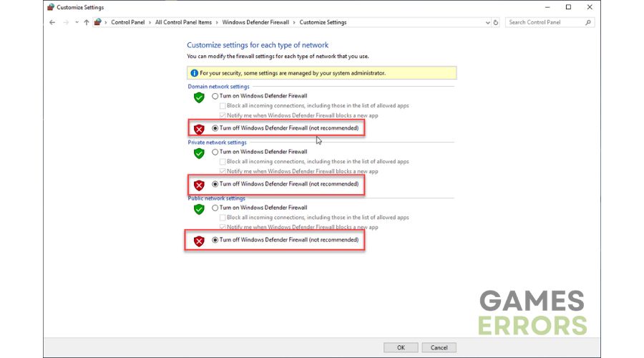Viewport: 644px width, 358px height.
Task: Open address bar history dropdown
Action: 487,23
